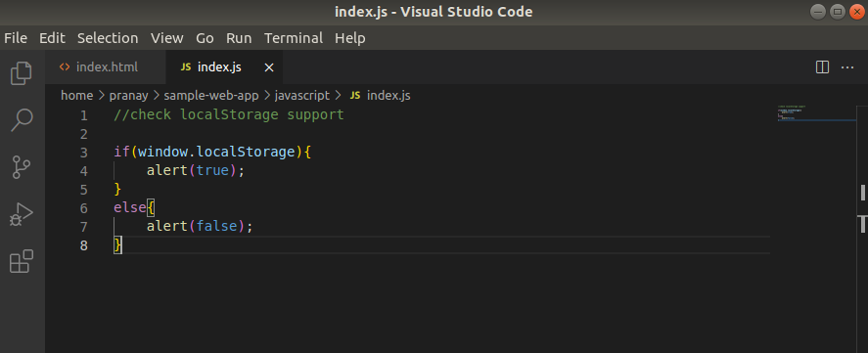The image size is (868, 353).
Task: Click the HTML icon in index.html tab
Action: 65,66
